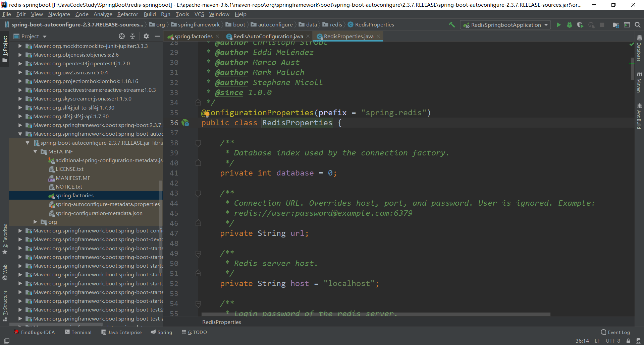Collapse all nodes in Project panel
Screen dimensions: 644x345
click(x=132, y=36)
